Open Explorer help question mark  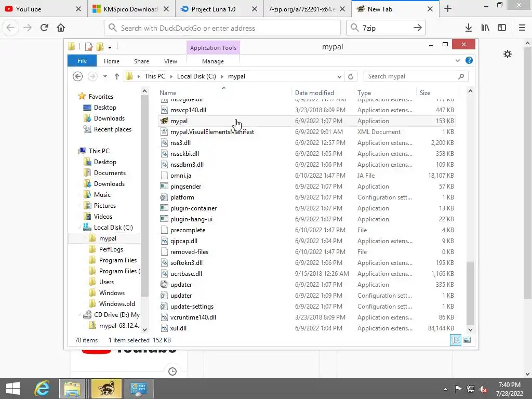pyautogui.click(x=469, y=60)
